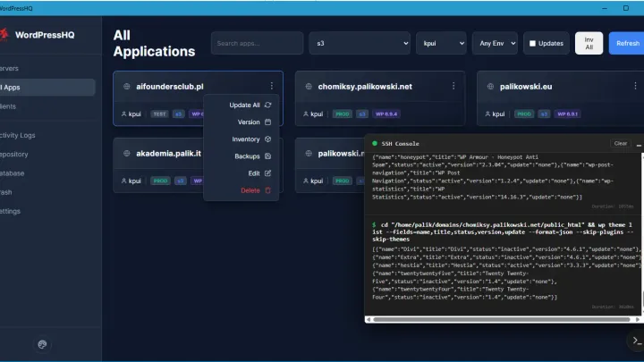Select Update All from the context menu
The width and height of the screenshot is (644, 362).
pos(241,105)
